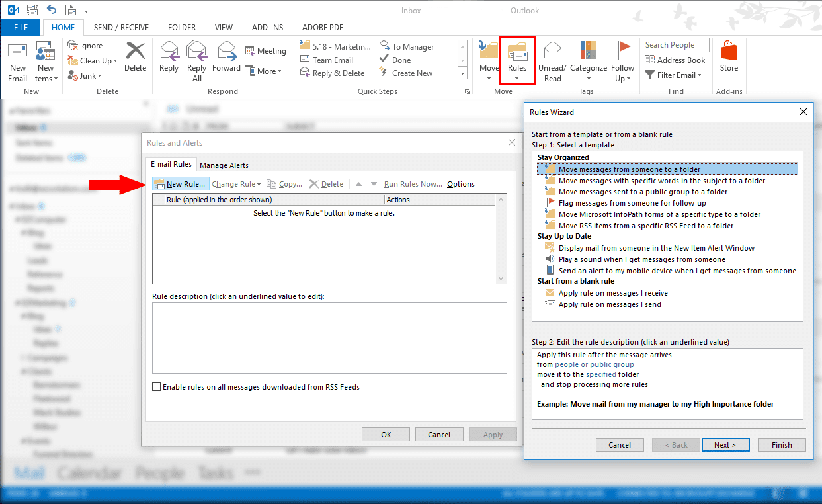Click inside the Search People field
This screenshot has width=822, height=504.
pyautogui.click(x=675, y=44)
